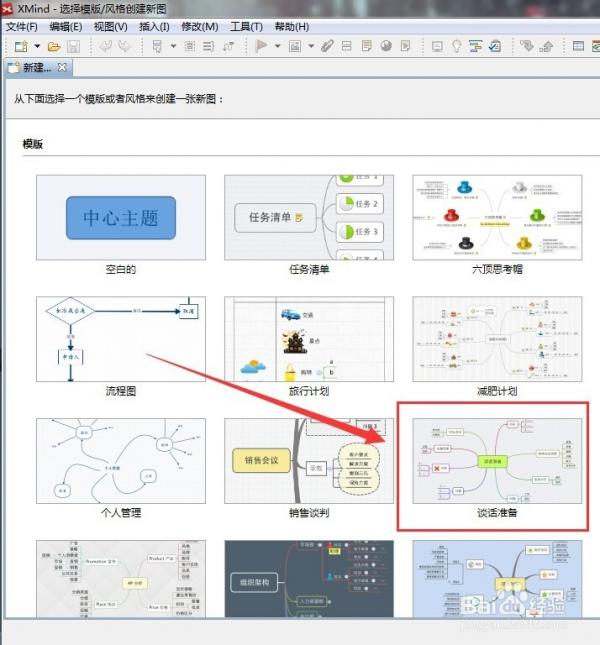
Task: Click the lightbulb Brainstorming icon
Action: pyautogui.click(x=456, y=46)
